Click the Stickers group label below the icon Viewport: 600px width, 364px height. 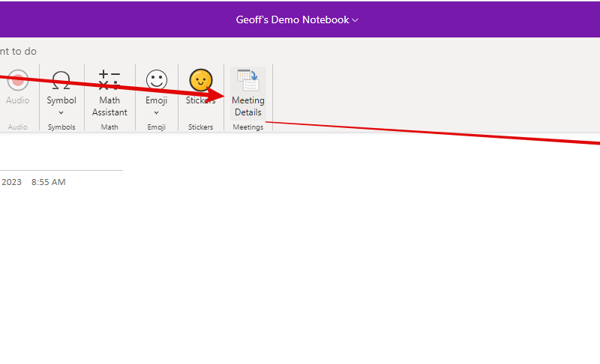tap(200, 127)
